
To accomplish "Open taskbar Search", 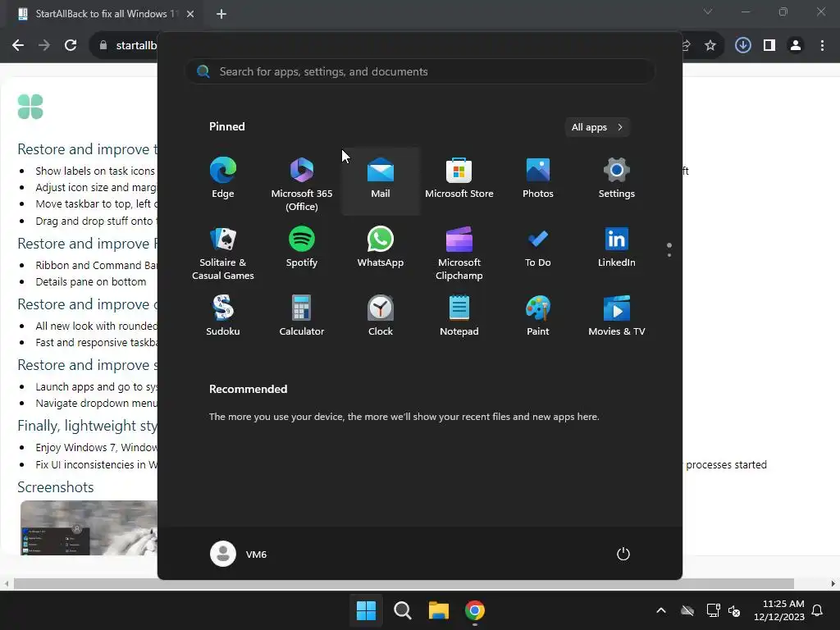I will point(402,610).
